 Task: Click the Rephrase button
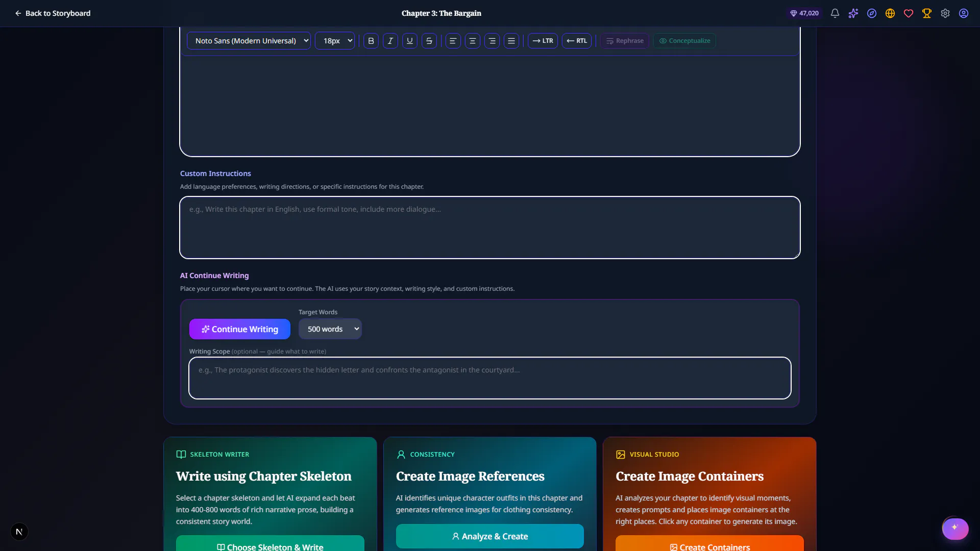625,41
